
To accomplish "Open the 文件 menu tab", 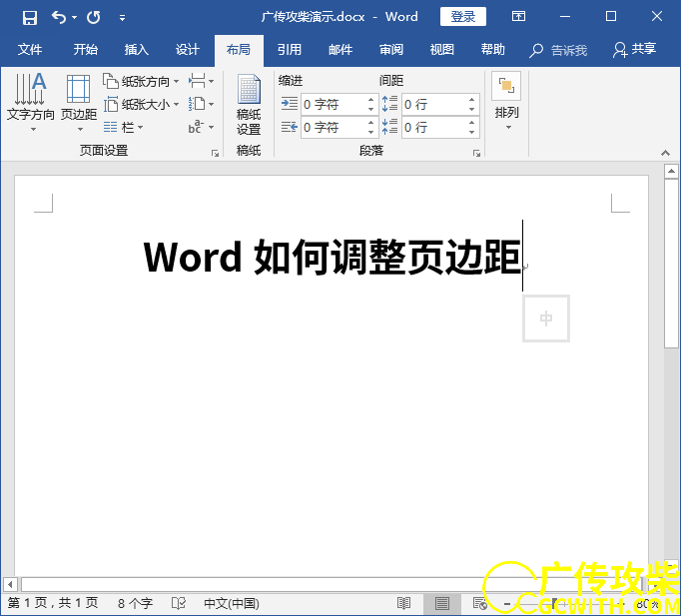I will pos(30,50).
